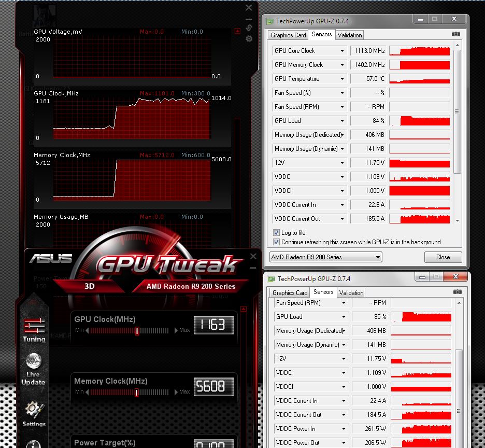Open Memory Usage (Dynamic) dropdown in lower GPU-Z

[344, 345]
